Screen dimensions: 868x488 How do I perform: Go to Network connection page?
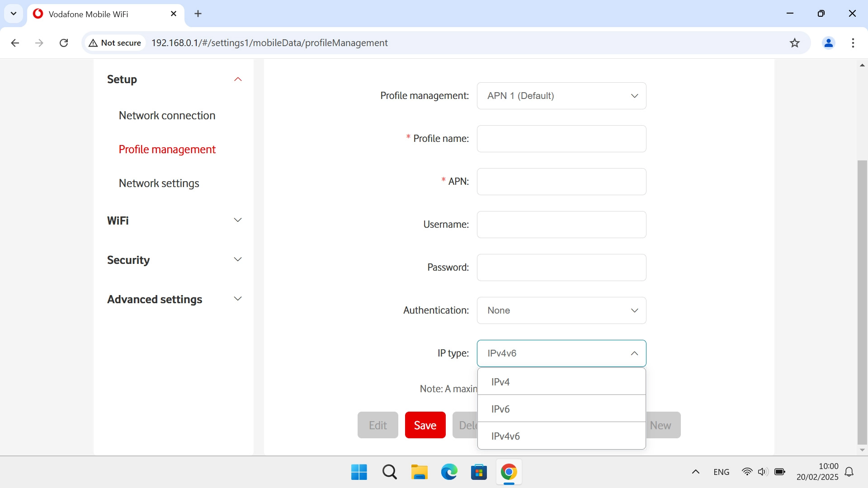click(167, 116)
